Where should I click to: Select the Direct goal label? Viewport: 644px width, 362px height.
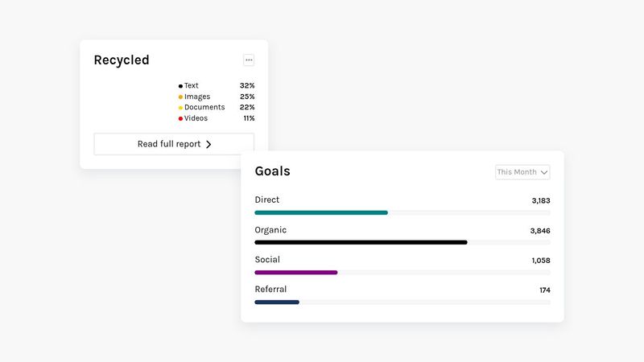pos(267,200)
